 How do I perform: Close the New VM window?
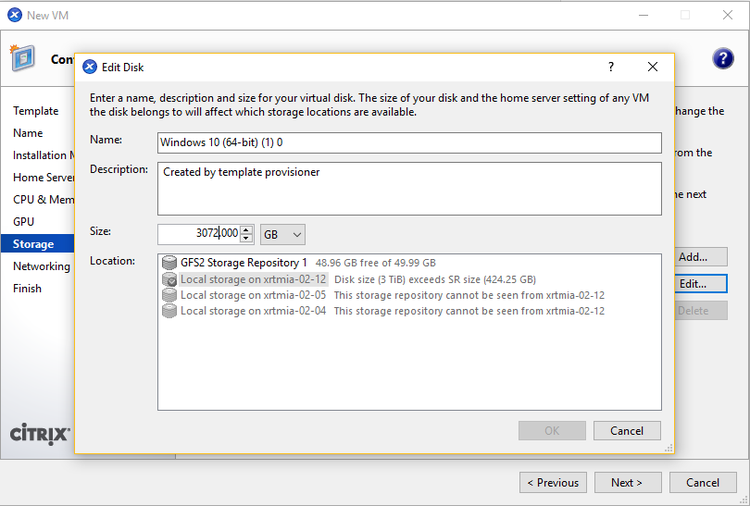point(728,15)
